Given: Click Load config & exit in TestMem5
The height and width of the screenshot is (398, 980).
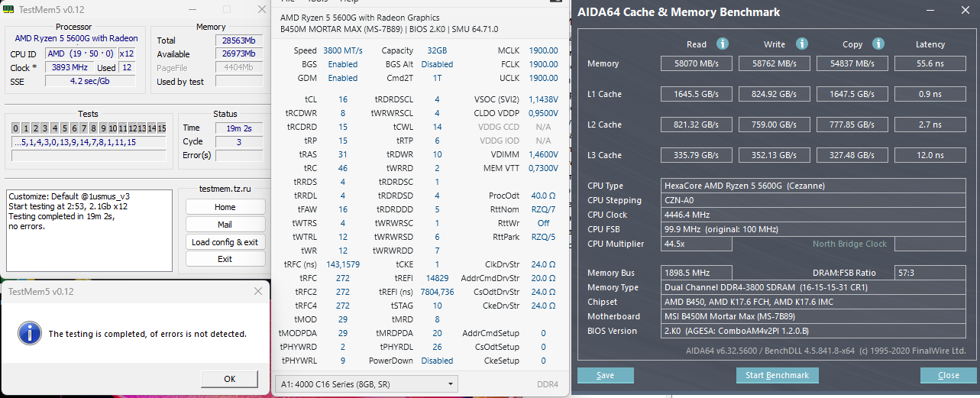Looking at the screenshot, I should [225, 242].
